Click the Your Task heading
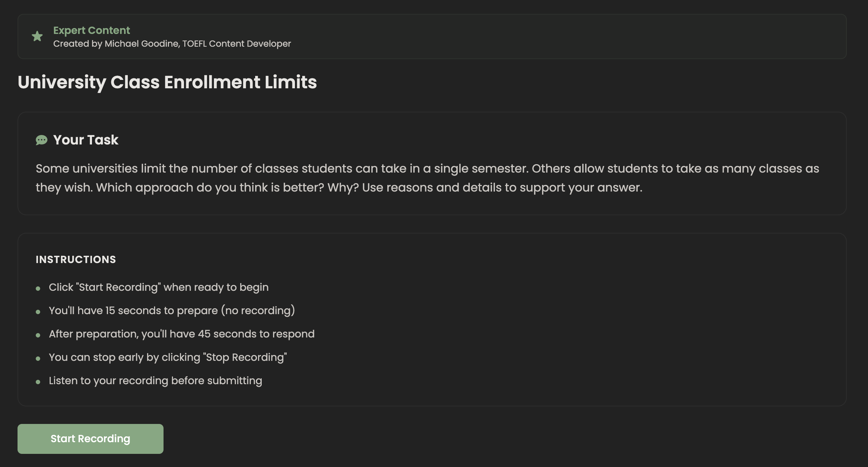 (x=86, y=140)
